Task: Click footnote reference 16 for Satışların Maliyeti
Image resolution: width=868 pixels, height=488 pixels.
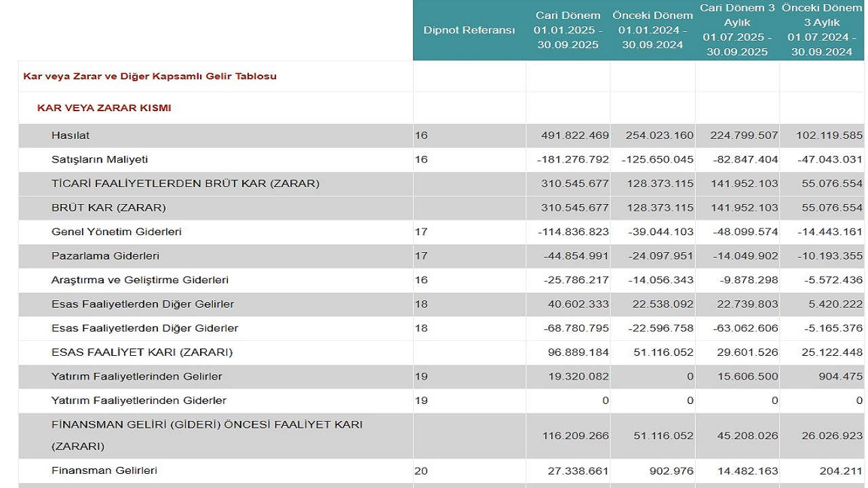Action: tap(421, 160)
